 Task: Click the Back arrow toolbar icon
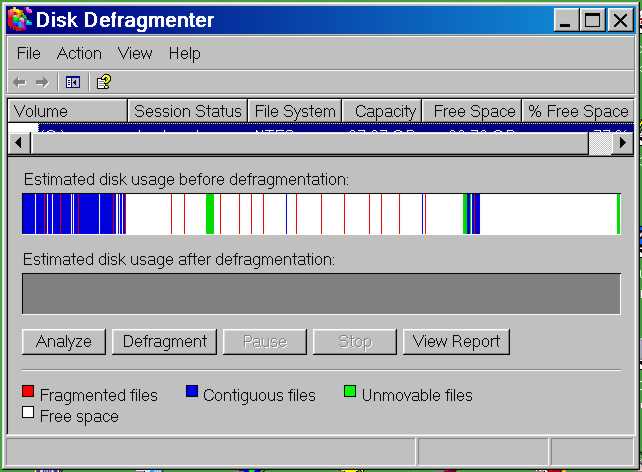19,82
